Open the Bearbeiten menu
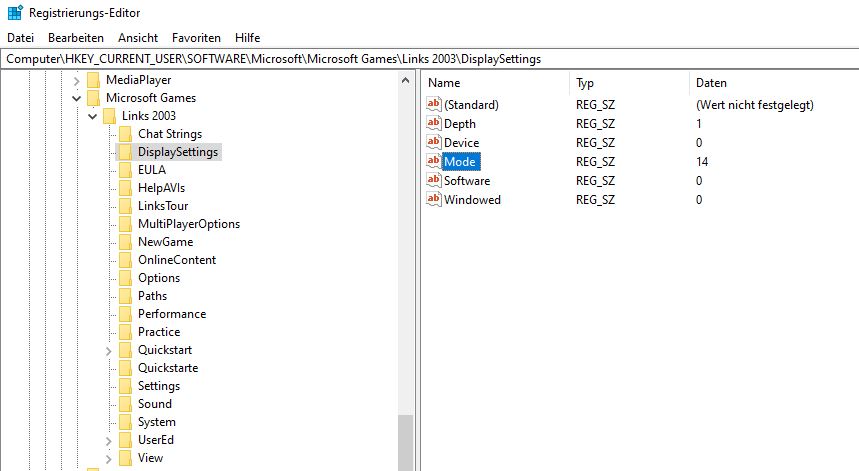Viewport: 859px width, 471px height. tap(76, 38)
